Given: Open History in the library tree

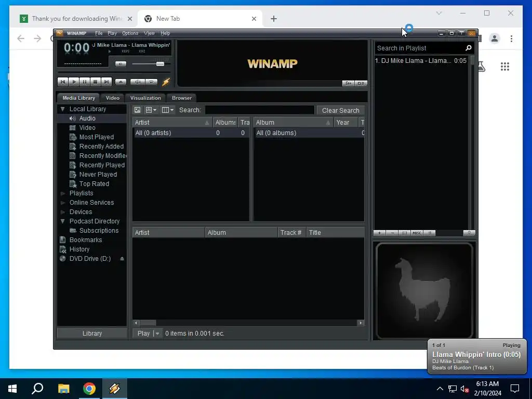Looking at the screenshot, I should (79, 249).
